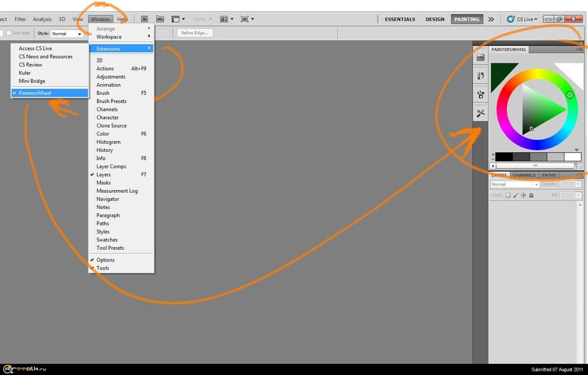The width and height of the screenshot is (588, 375).
Task: Select Measurement Log in the Window menu
Action: coord(122,191)
